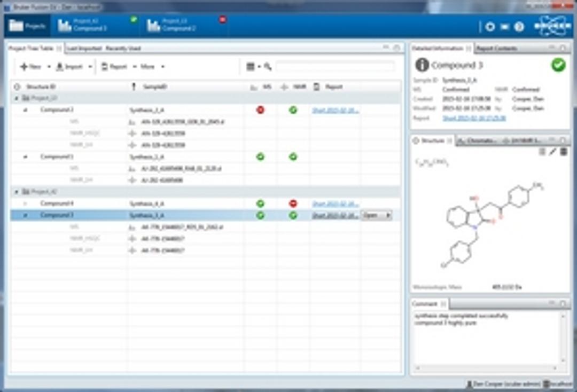The width and height of the screenshot is (577, 392).
Task: Click the green NMR check for Compound 3
Action: [x=292, y=215]
